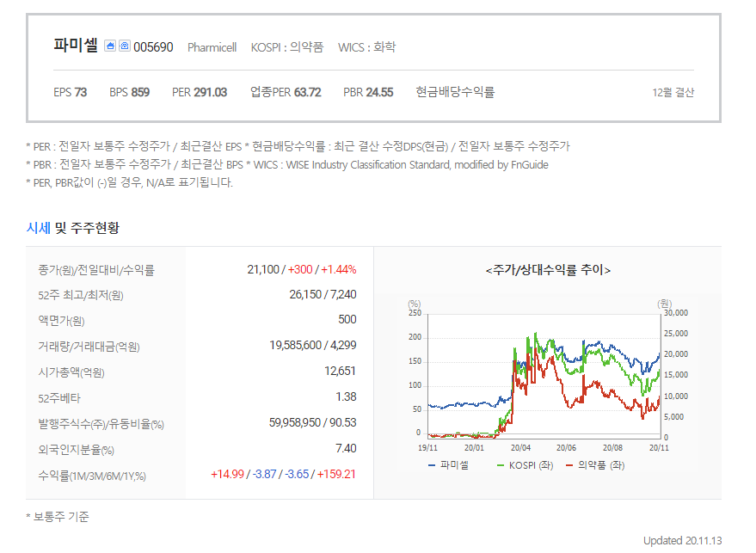Screen dimensions: 756x553
Task: Click 59,958,950 / 90.53 value
Action: (x=313, y=423)
